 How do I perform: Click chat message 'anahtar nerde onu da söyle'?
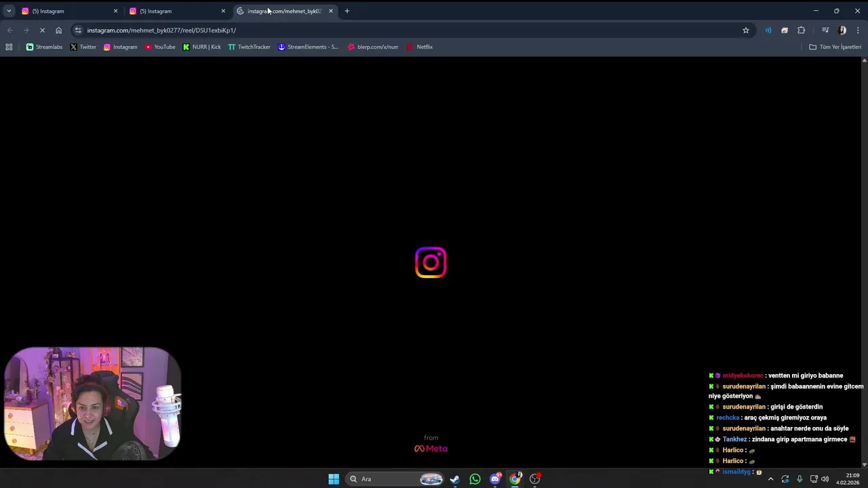pyautogui.click(x=810, y=428)
